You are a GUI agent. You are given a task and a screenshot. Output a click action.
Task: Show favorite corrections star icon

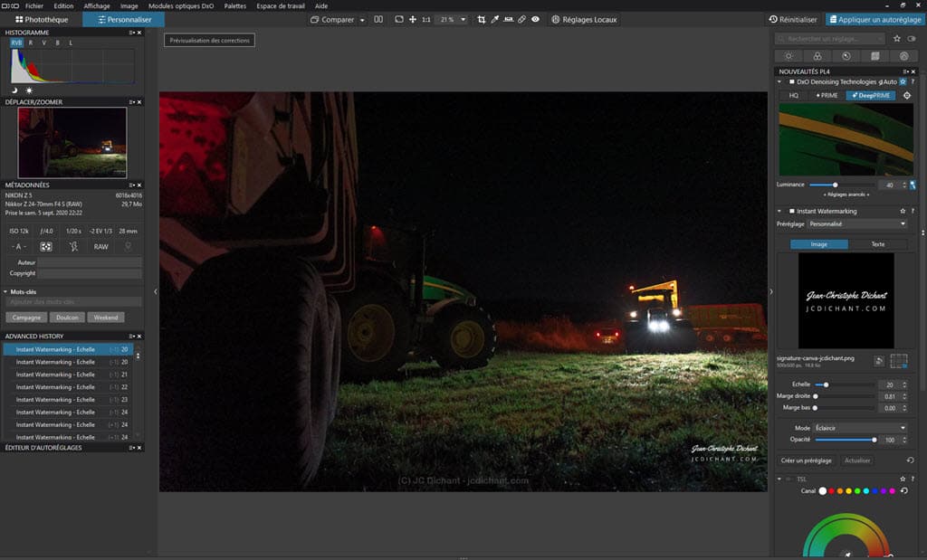tap(897, 38)
